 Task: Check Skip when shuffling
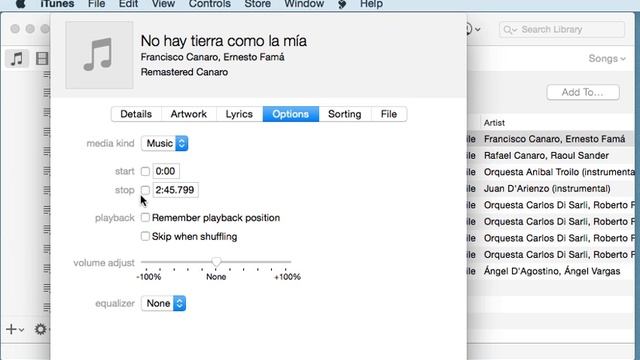click(145, 236)
